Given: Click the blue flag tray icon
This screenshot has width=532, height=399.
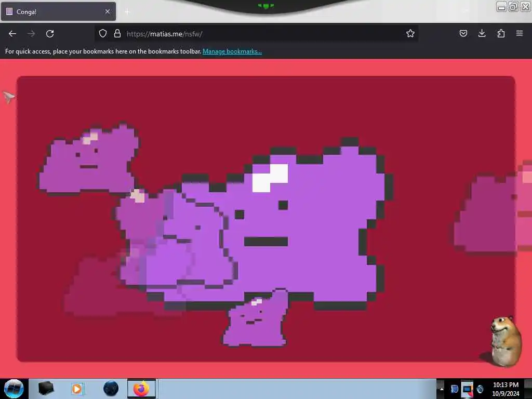Looking at the screenshot, I should [454, 389].
